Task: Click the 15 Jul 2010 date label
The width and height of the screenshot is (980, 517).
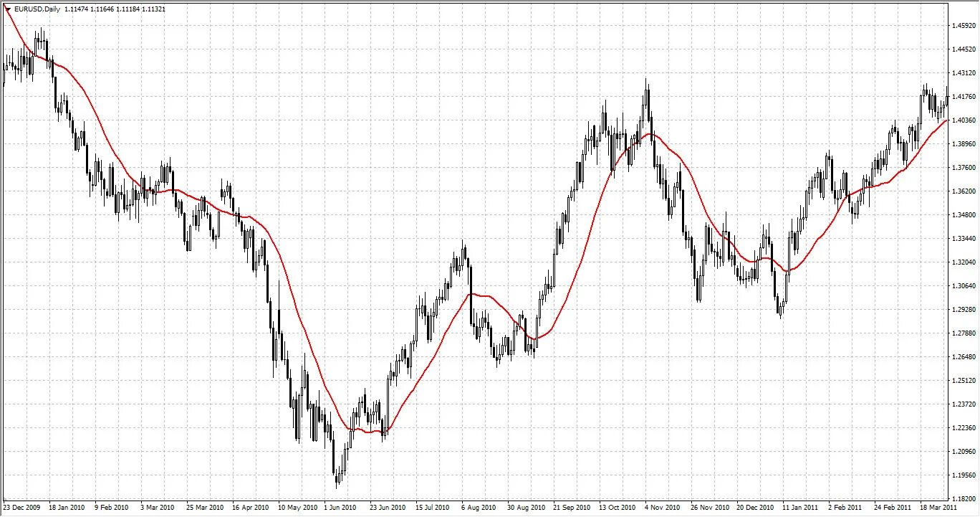Action: pyautogui.click(x=433, y=508)
